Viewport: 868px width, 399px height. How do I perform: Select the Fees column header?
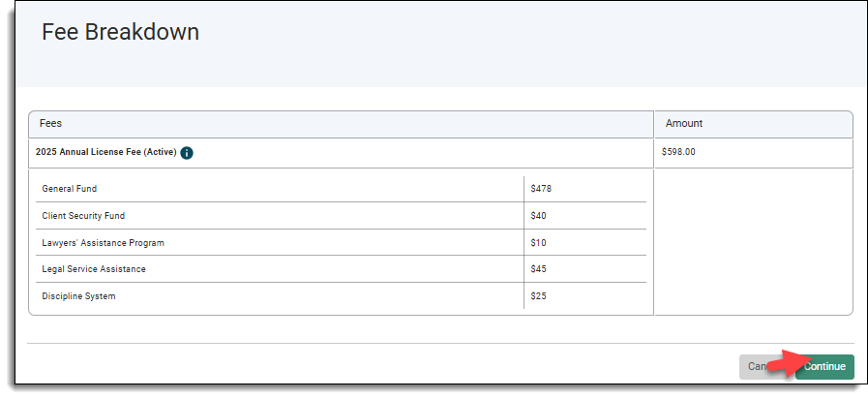(x=51, y=124)
